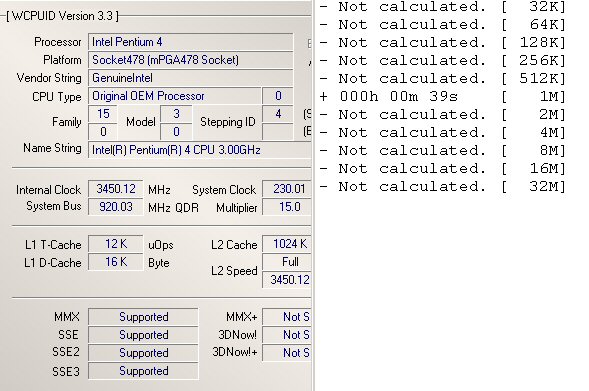Click the System Clock 230.01 value
This screenshot has height=391, width=589.
[287, 189]
